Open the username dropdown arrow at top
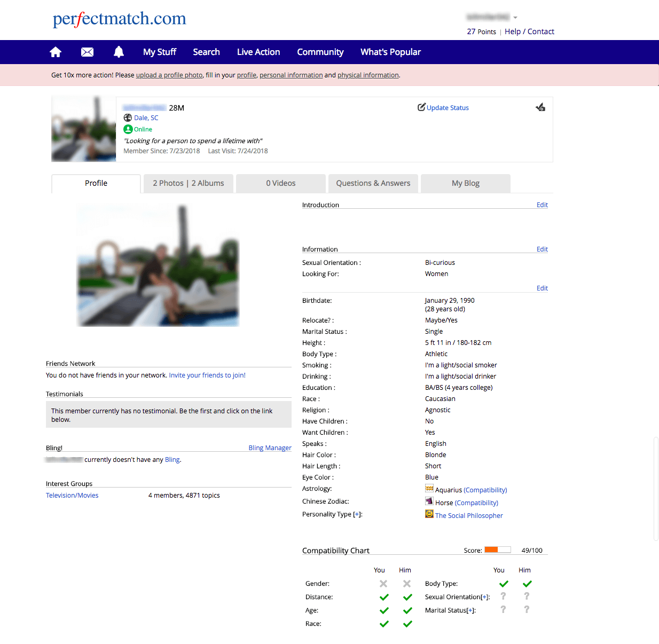This screenshot has height=644, width=659. click(515, 18)
